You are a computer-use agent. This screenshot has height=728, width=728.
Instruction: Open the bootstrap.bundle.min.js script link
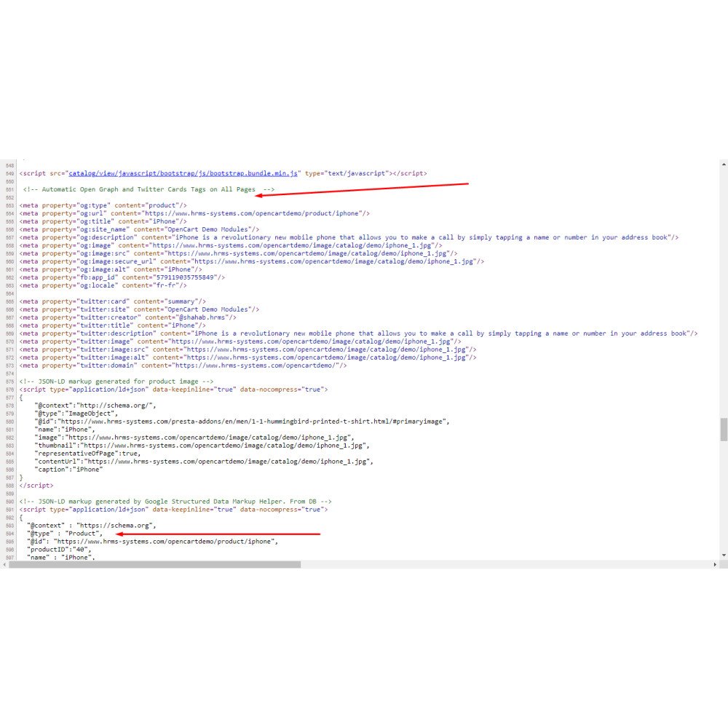click(183, 173)
